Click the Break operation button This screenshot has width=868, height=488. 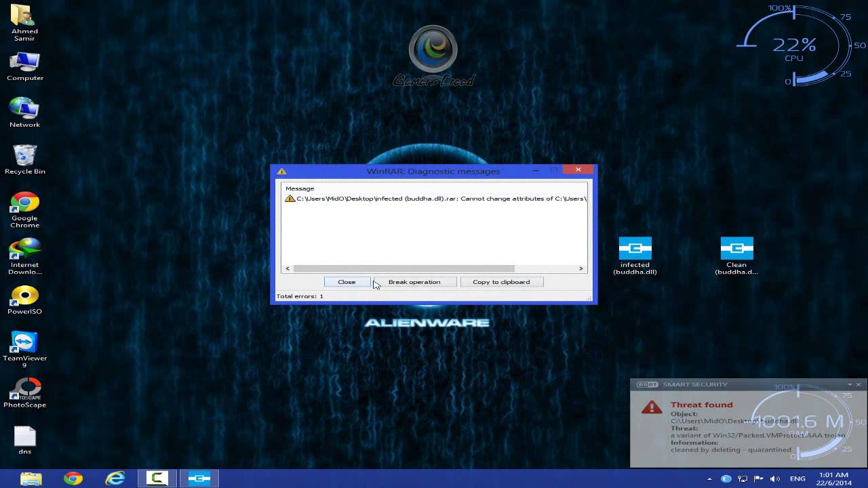[414, 282]
